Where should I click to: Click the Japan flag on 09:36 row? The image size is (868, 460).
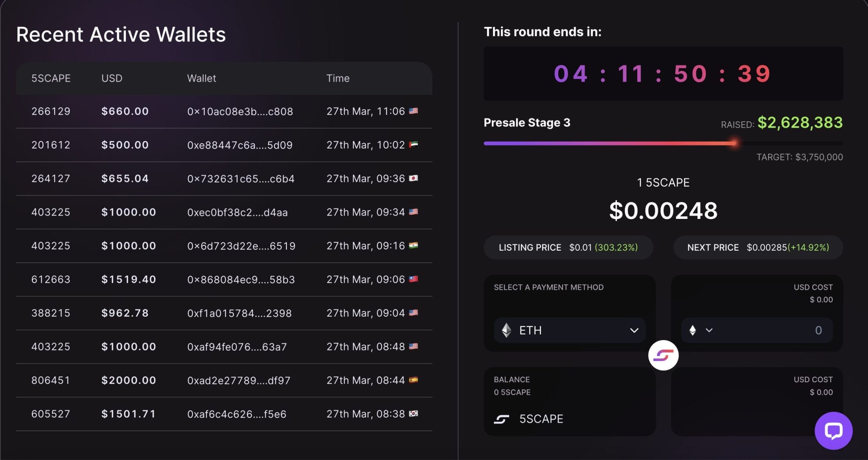[x=413, y=178]
